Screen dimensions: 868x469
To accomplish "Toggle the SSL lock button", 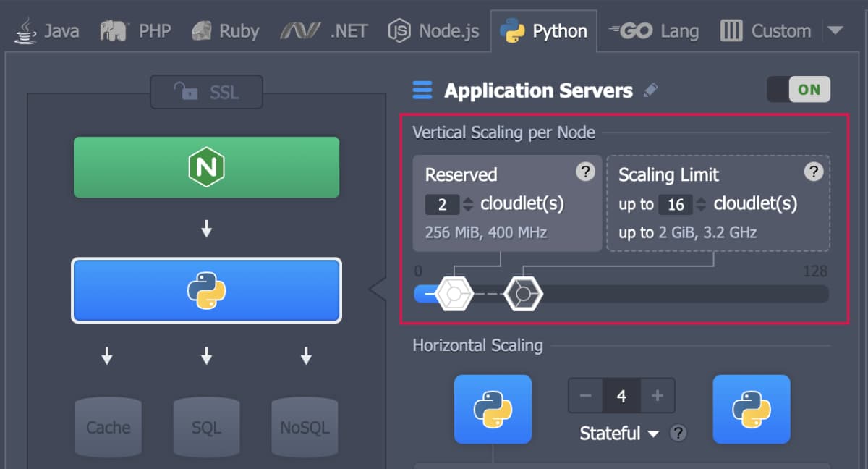I will pyautogui.click(x=206, y=92).
